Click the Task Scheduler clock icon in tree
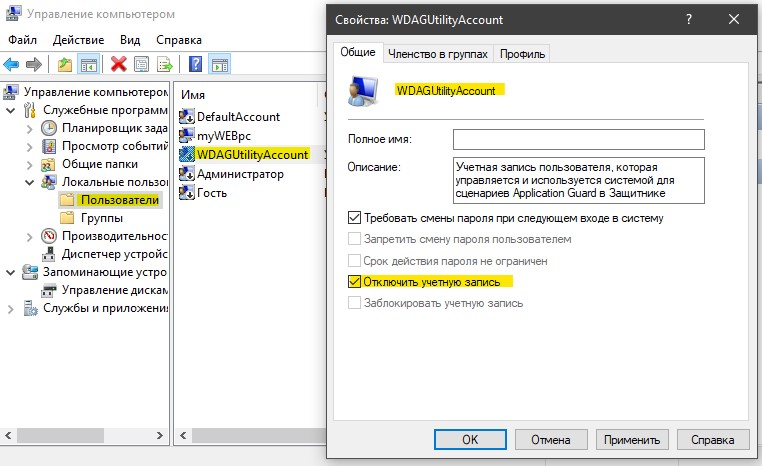 (x=49, y=128)
